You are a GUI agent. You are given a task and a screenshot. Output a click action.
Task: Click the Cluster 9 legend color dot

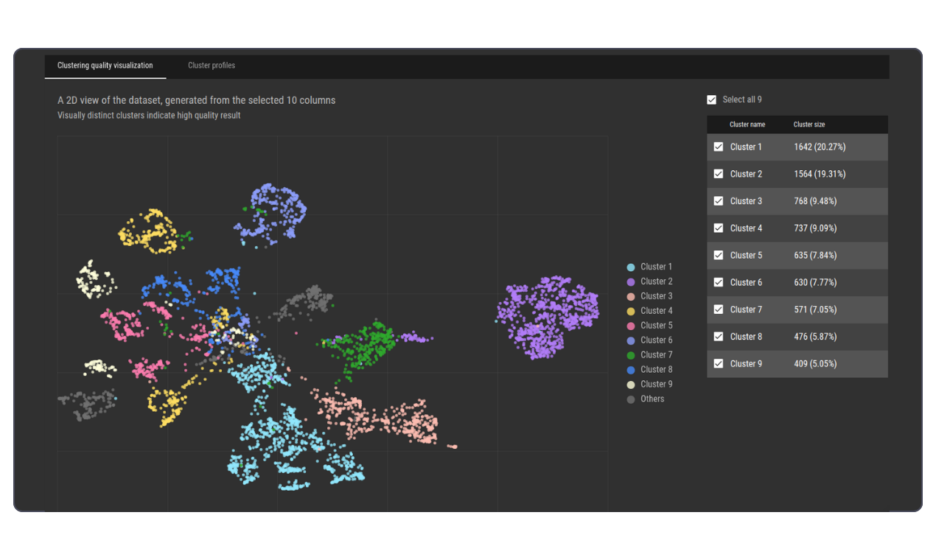tap(631, 385)
